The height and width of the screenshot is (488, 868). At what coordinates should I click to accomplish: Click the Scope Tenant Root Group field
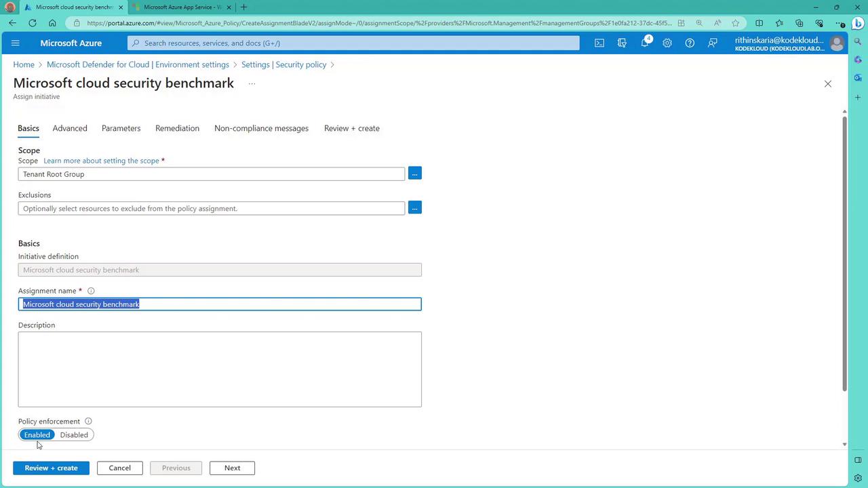[x=212, y=174]
